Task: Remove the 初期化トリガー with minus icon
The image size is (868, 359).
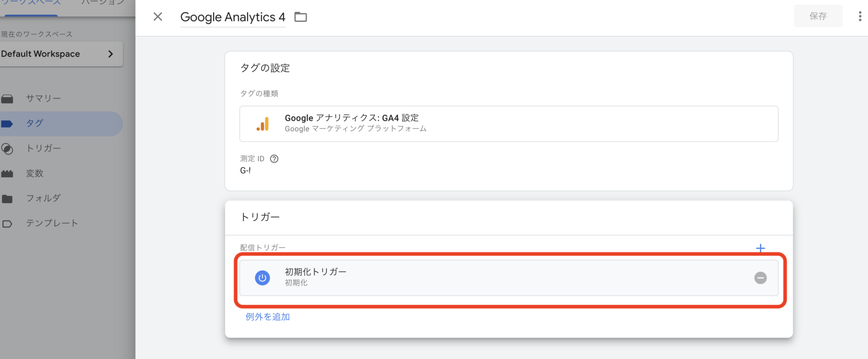Action: coord(760,278)
